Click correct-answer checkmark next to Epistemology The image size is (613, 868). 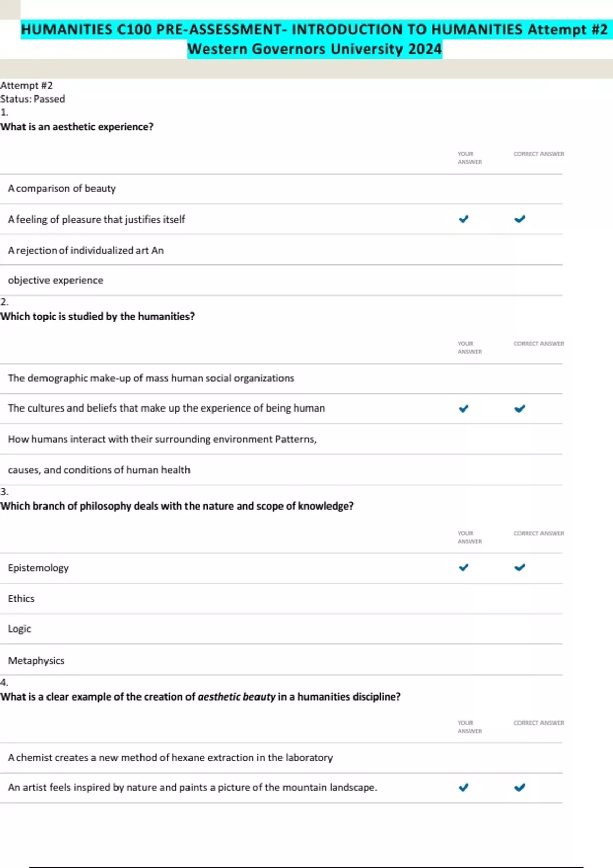tap(520, 567)
